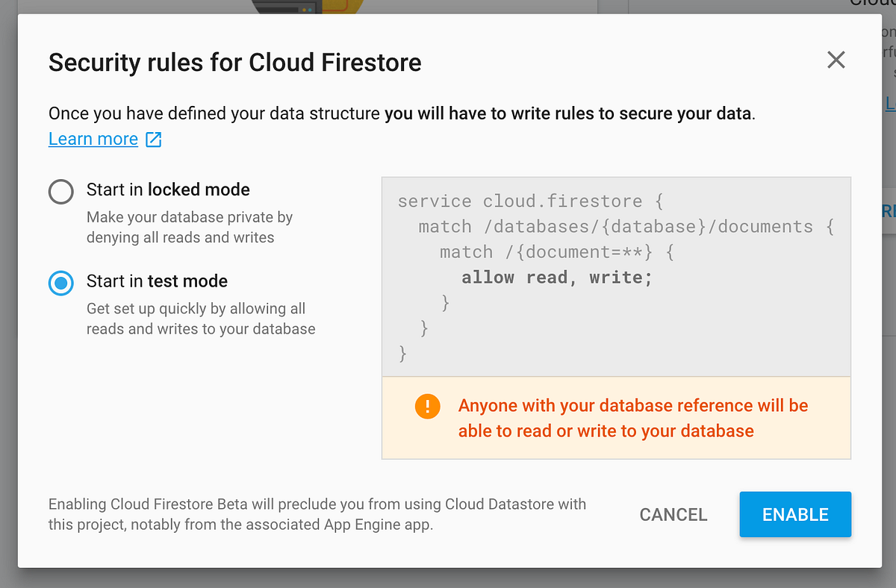
Task: Click the "allow read, write;" line in the rules
Action: tap(556, 277)
